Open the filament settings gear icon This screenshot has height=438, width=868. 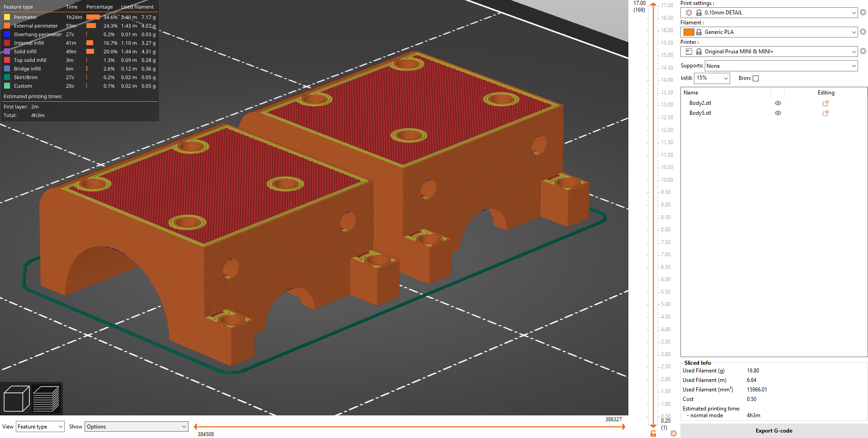click(x=863, y=32)
